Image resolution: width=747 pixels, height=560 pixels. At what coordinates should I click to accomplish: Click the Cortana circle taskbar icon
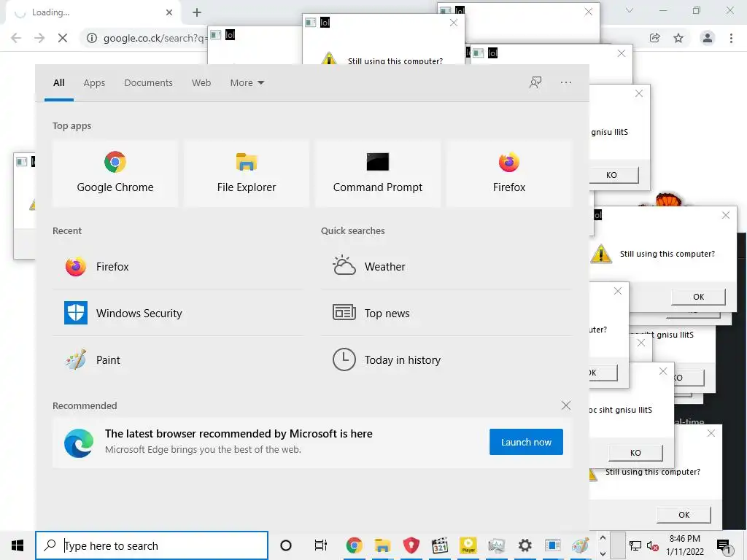coord(286,545)
